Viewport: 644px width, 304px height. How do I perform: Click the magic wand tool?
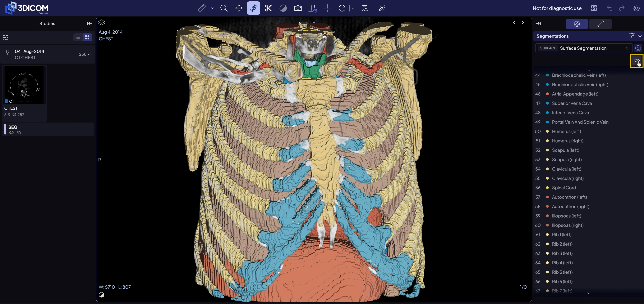(x=382, y=8)
